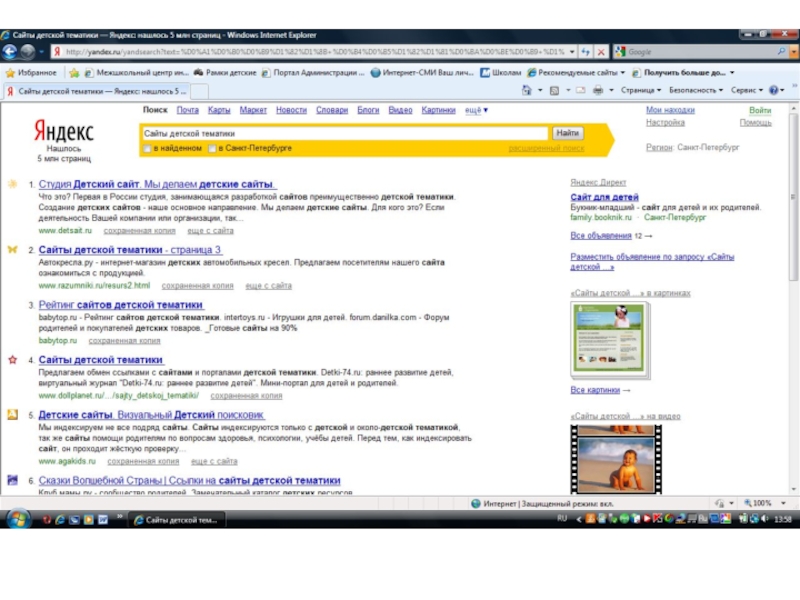
Task: Click the browser Back arrow button
Action: click(10, 52)
